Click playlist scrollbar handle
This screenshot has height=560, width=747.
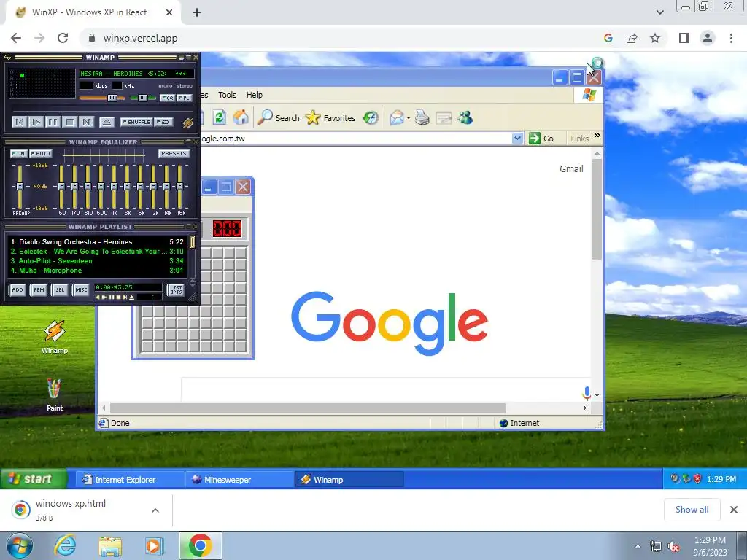tap(193, 242)
